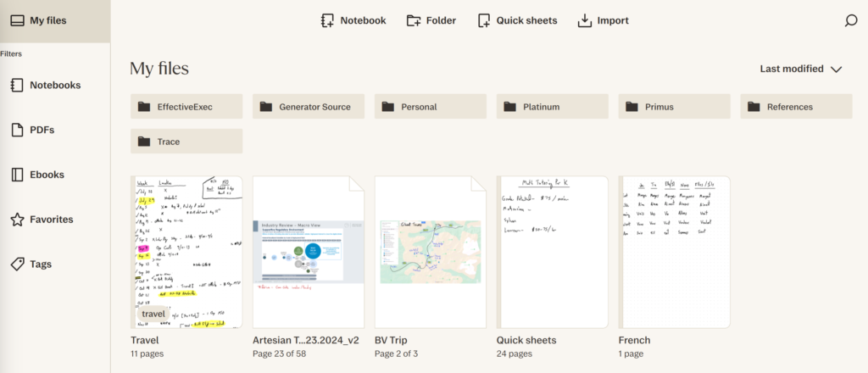Click the search magnifier icon

click(851, 21)
